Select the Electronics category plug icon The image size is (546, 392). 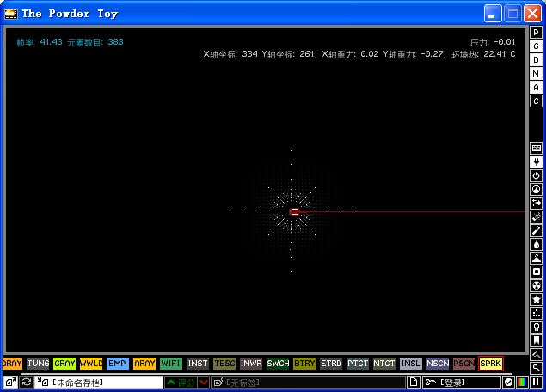coord(537,162)
